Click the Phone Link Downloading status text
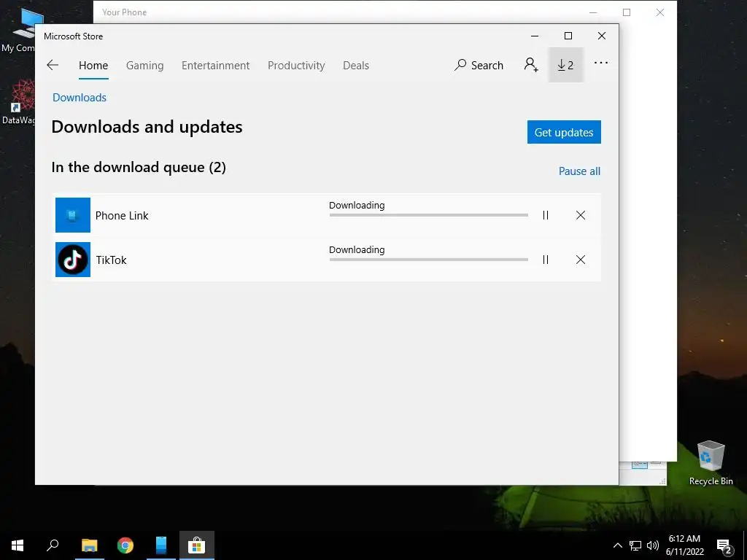 click(357, 205)
